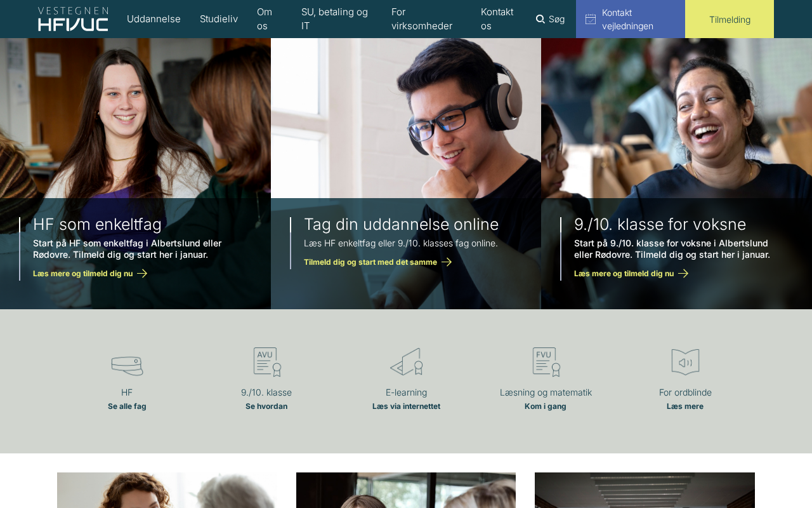Click the '9./10. klasse' shortcut label
Viewport: 812px width, 508px height.
(266, 392)
